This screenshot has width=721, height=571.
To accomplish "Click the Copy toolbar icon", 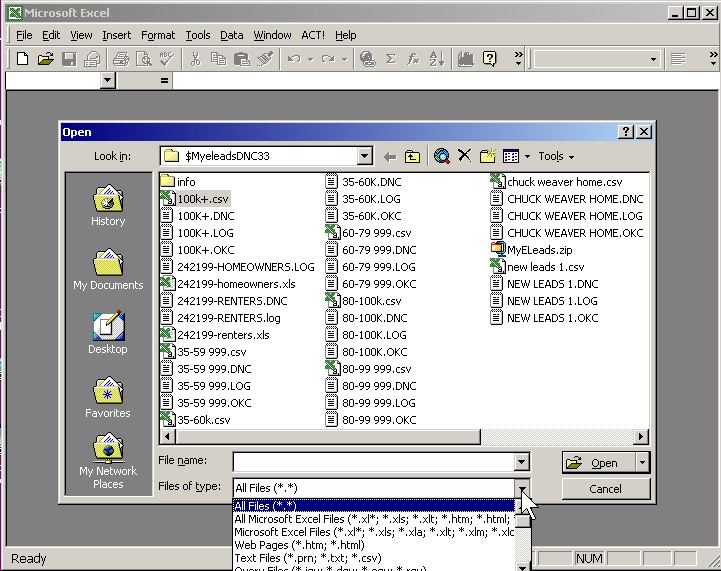I will click(x=218, y=59).
